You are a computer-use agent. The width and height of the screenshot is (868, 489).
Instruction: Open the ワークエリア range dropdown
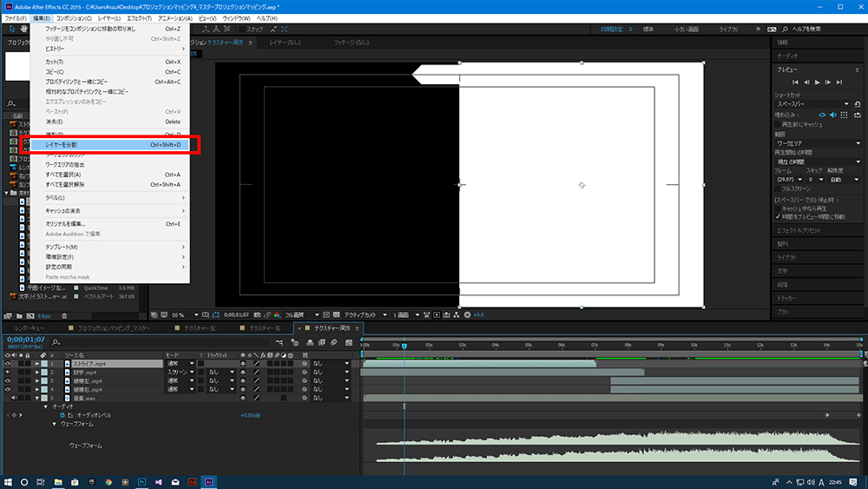[x=818, y=142]
